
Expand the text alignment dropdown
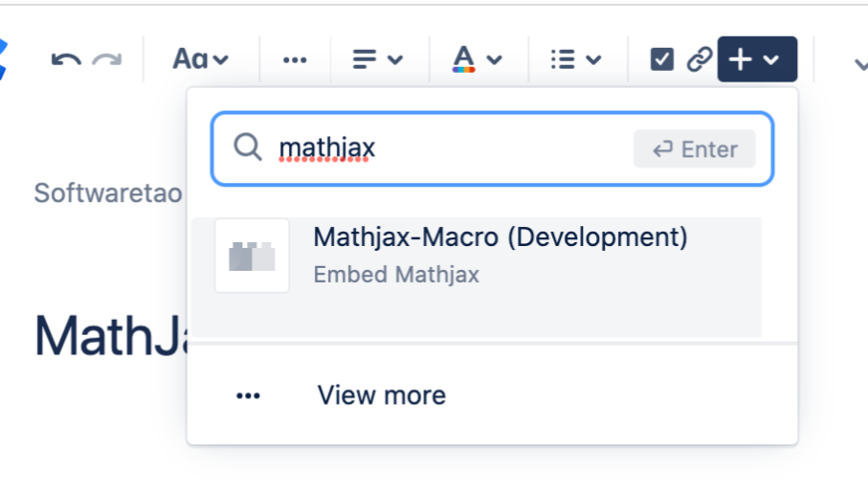378,60
